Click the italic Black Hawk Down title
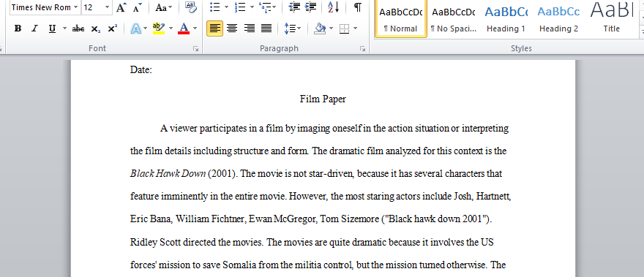644x277 pixels. [168, 174]
